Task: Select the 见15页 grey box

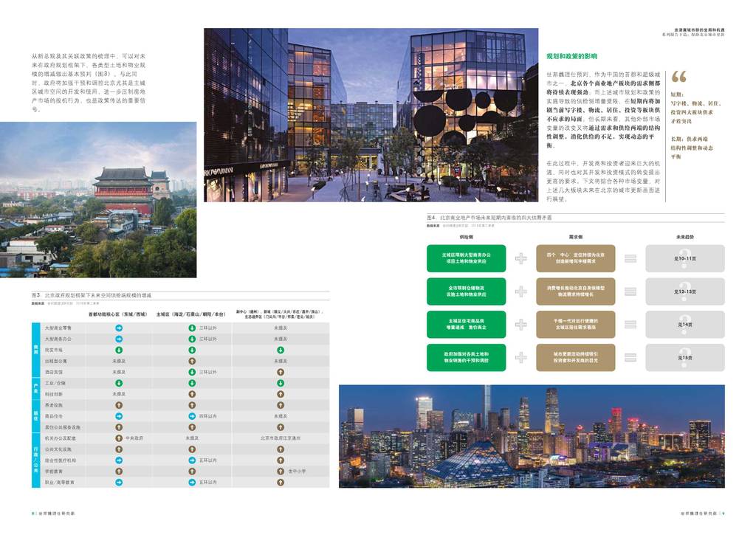Action: 684,357
